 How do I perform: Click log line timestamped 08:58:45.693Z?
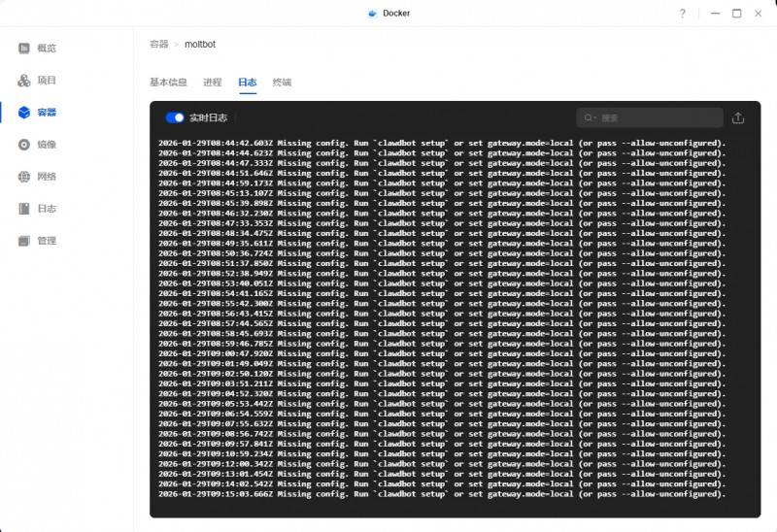(442, 334)
